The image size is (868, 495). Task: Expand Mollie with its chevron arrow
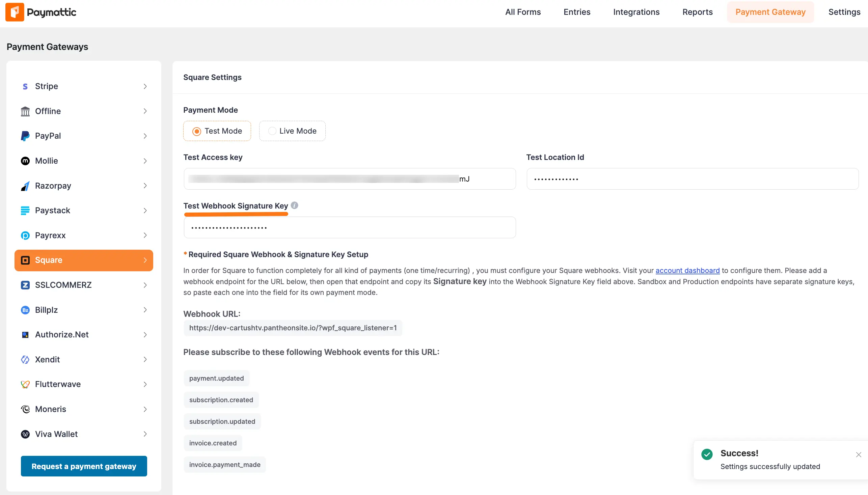[x=145, y=161]
